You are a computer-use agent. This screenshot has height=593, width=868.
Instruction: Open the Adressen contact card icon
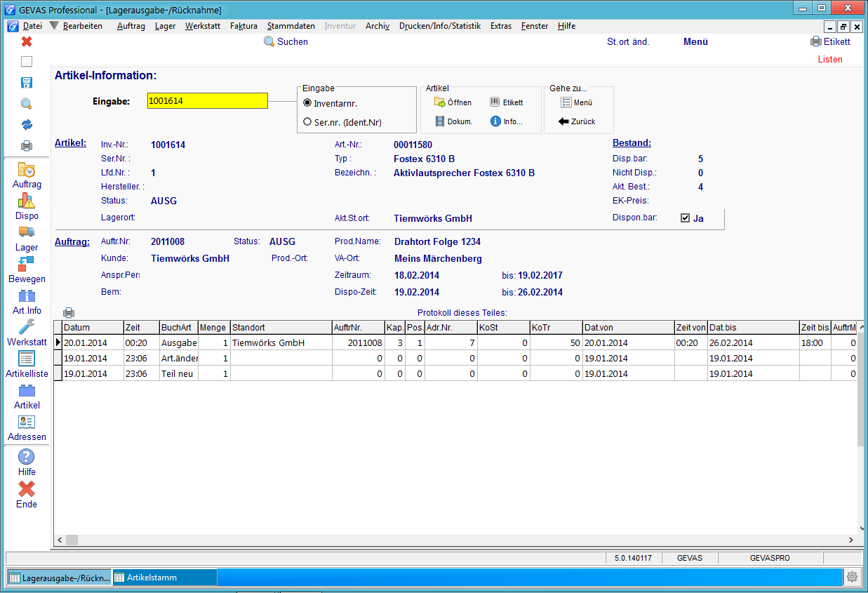(x=27, y=422)
